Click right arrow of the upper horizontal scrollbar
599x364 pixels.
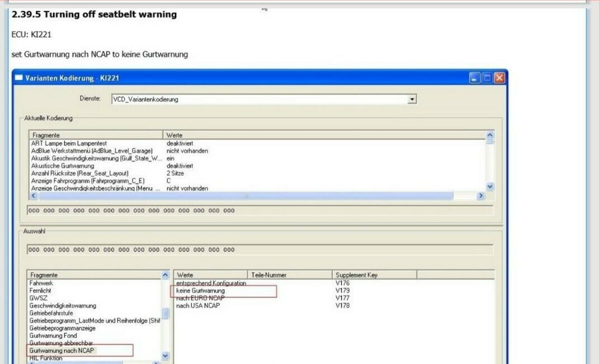(480, 196)
